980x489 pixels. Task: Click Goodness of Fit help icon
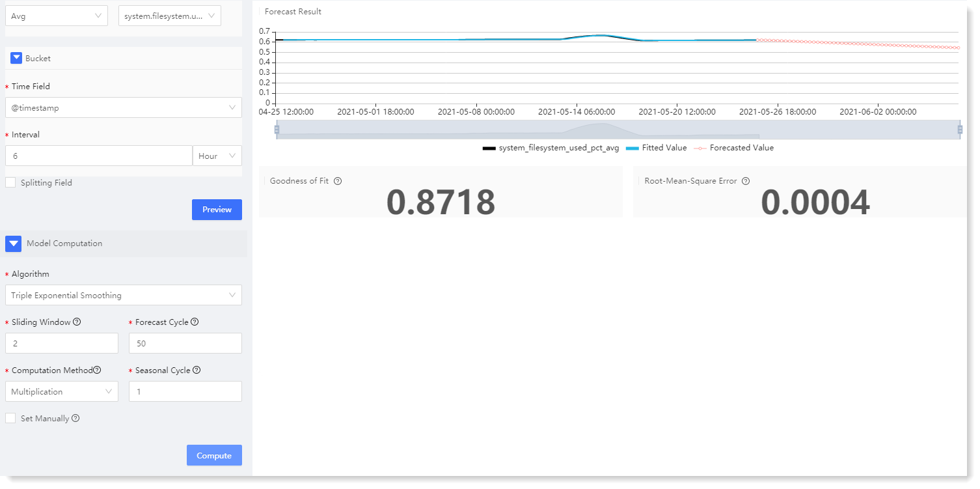coord(338,181)
